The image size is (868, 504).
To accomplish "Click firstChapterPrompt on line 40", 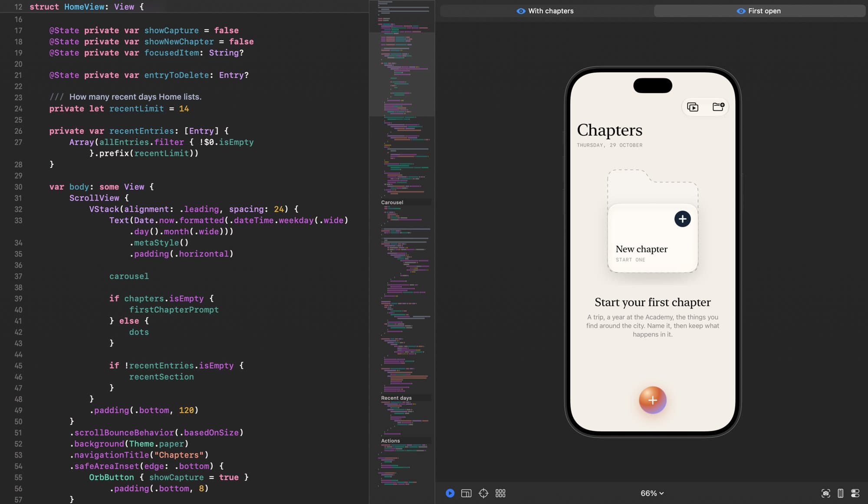I will click(174, 310).
